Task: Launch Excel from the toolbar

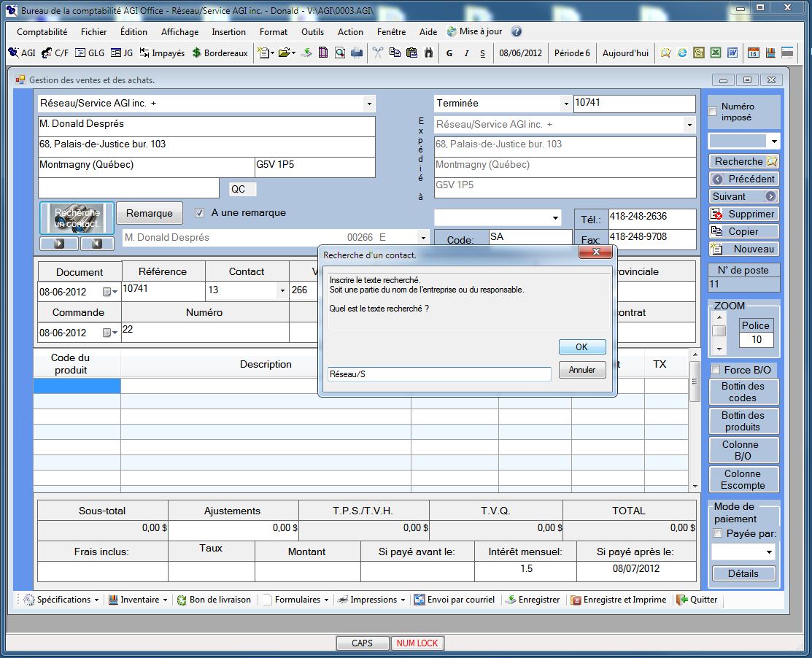Action: coord(716,53)
